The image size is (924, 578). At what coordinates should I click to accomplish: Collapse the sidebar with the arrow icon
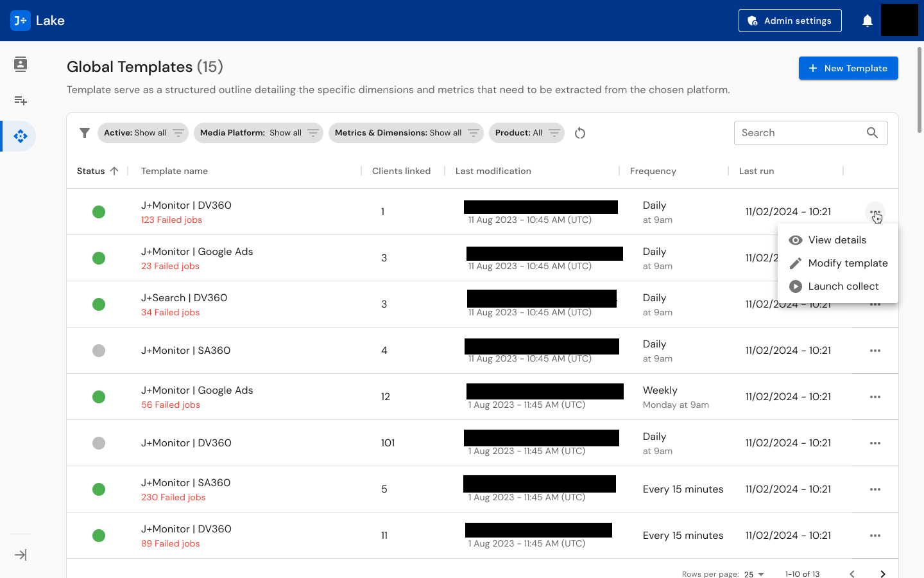click(x=20, y=554)
